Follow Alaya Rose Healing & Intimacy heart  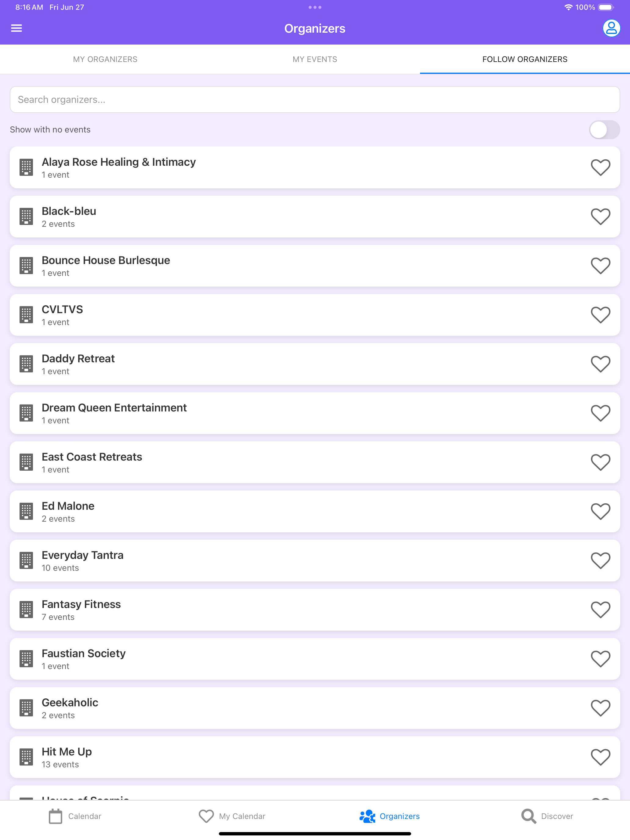(x=600, y=168)
